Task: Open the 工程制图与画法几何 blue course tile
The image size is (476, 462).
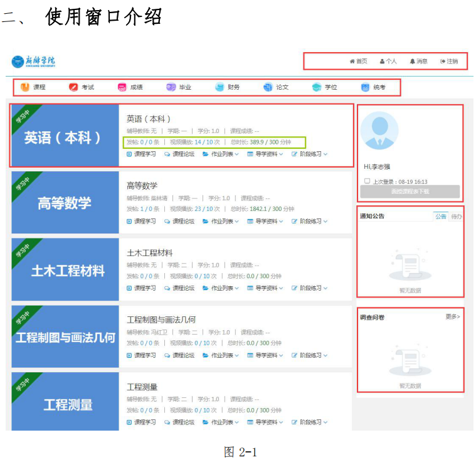Action: 65,336
